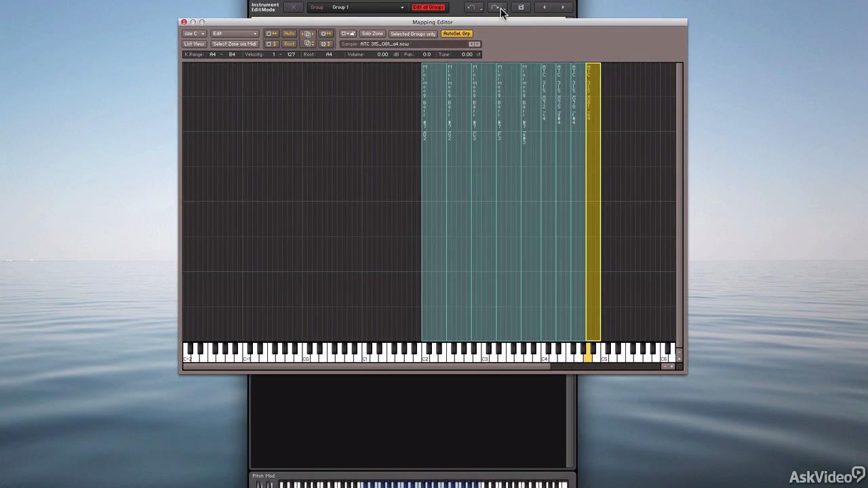
Task: Close the Mapping Editor window
Action: tap(184, 22)
